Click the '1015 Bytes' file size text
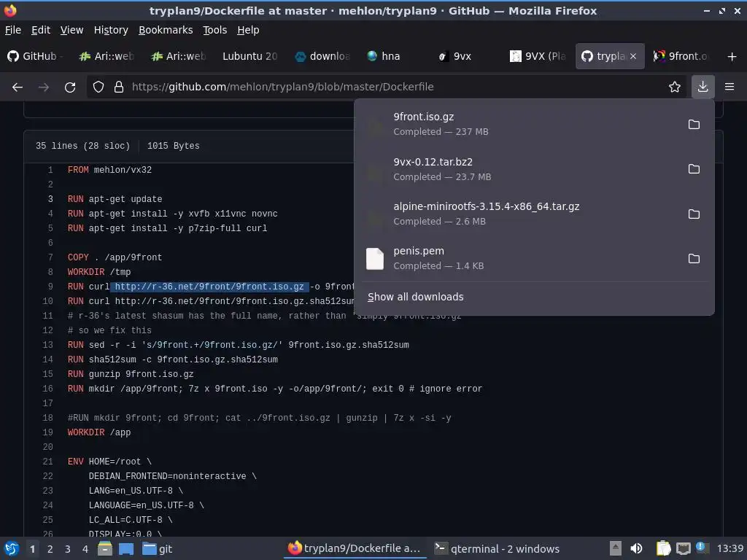This screenshot has width=747, height=560. (x=174, y=146)
